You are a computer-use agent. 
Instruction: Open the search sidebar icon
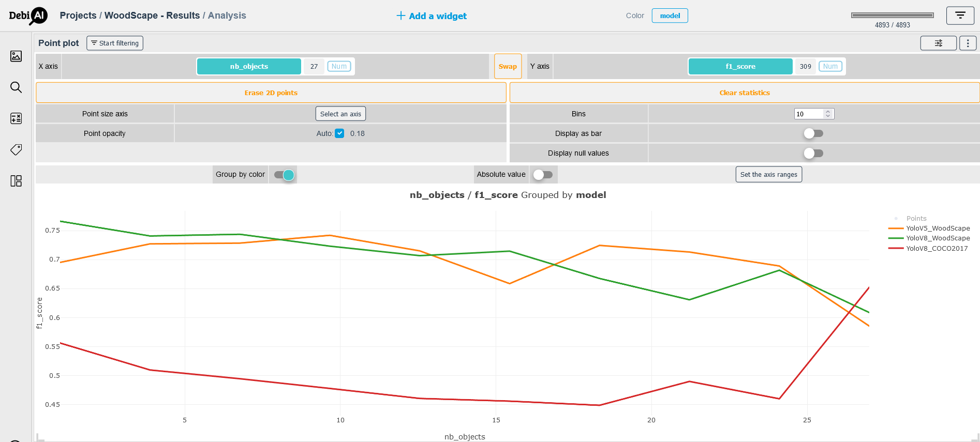[x=16, y=87]
